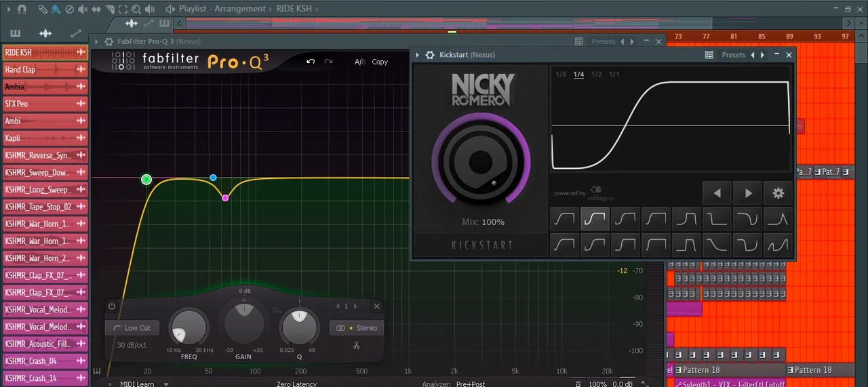Copy A state to B in Pro-Q 3
This screenshot has width=868, height=387.
[380, 62]
